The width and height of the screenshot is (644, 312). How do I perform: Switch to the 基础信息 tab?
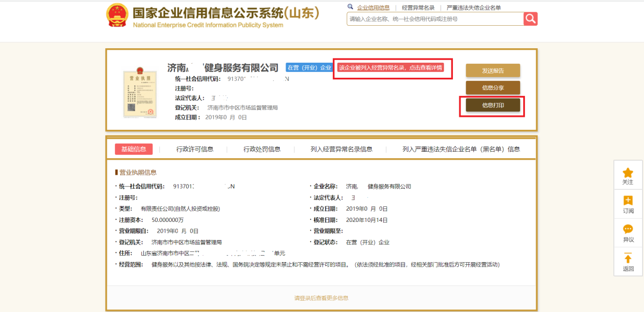point(134,149)
